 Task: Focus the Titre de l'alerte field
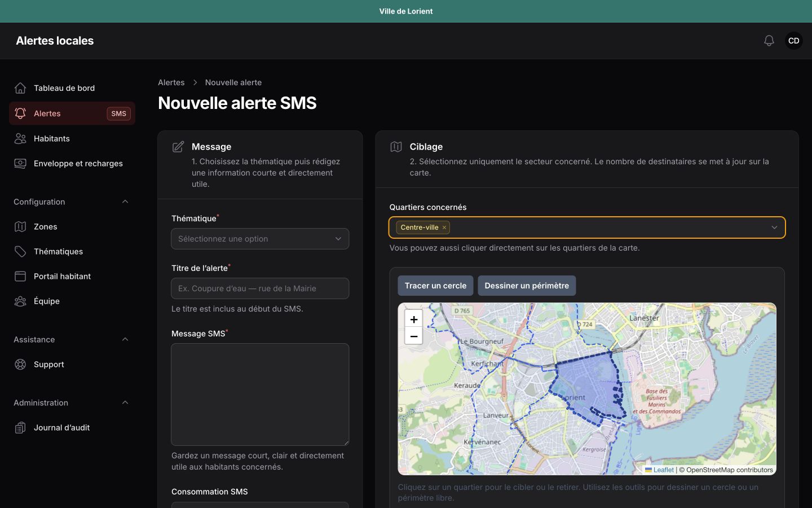pyautogui.click(x=260, y=288)
